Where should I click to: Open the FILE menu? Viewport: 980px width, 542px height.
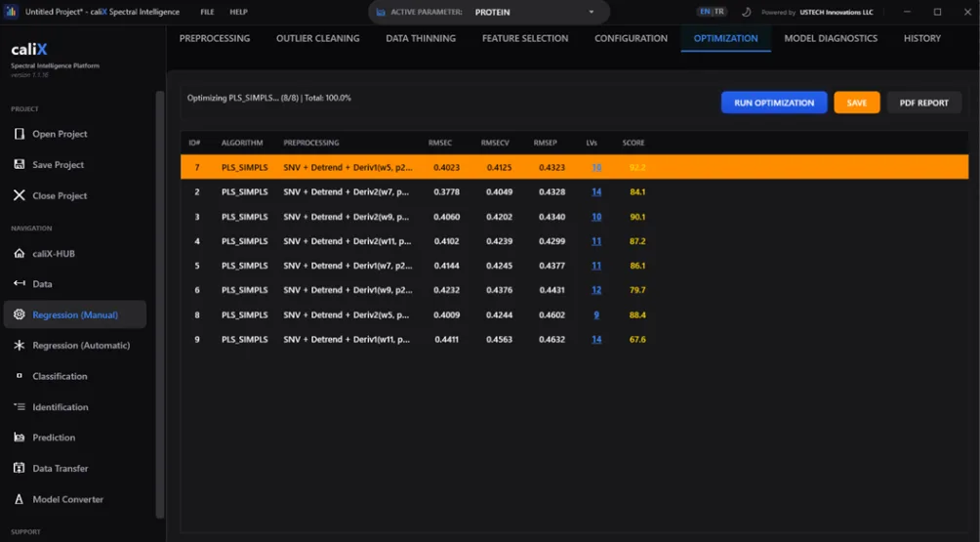207,12
